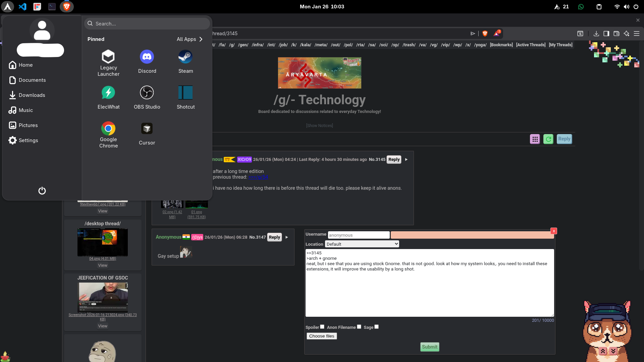Click the Brave Shields icon
The image size is (644, 362).
point(485,34)
